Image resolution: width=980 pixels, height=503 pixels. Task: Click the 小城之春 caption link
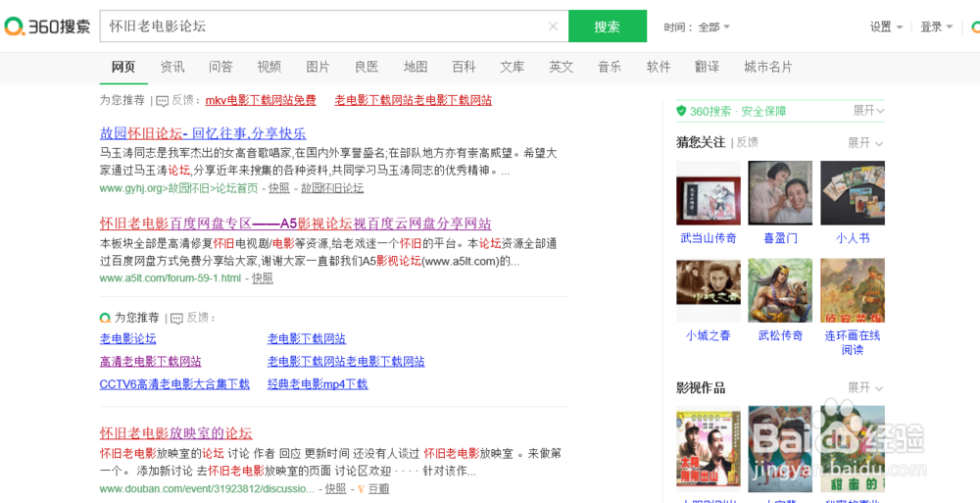tap(709, 336)
